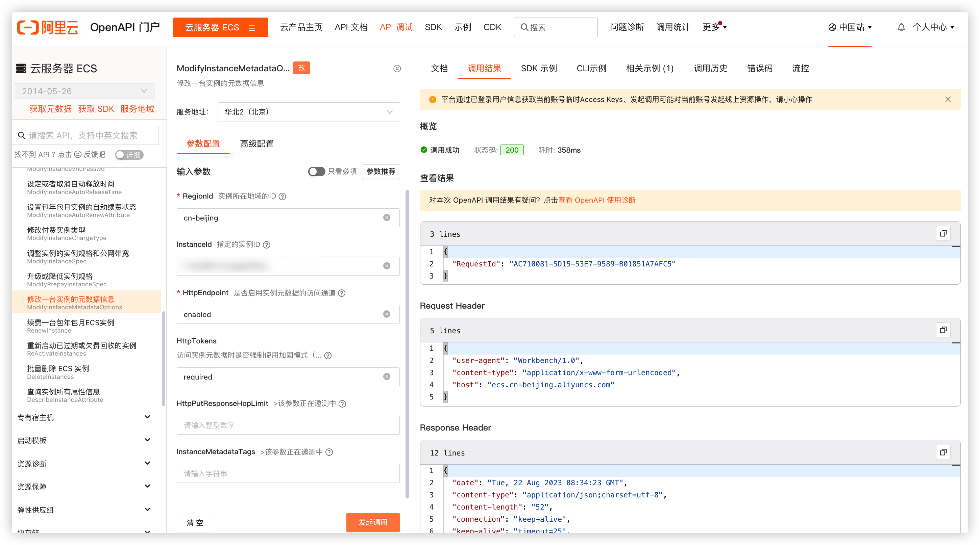Click the help icon next to RegionId
This screenshot has height=545, width=980.
(282, 197)
